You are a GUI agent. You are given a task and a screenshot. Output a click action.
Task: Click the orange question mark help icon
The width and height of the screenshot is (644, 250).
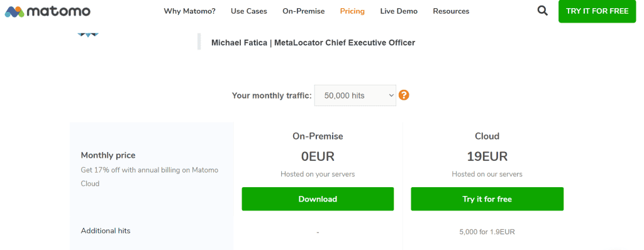pos(404,95)
